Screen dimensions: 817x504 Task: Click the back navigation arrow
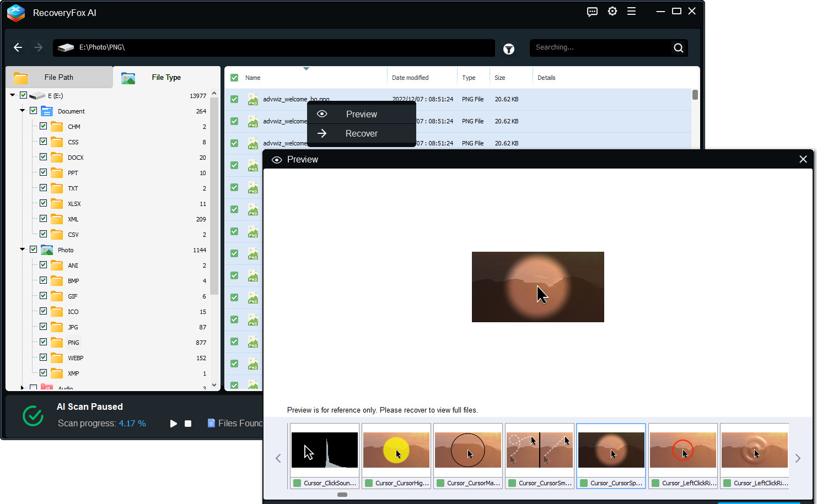pos(18,47)
